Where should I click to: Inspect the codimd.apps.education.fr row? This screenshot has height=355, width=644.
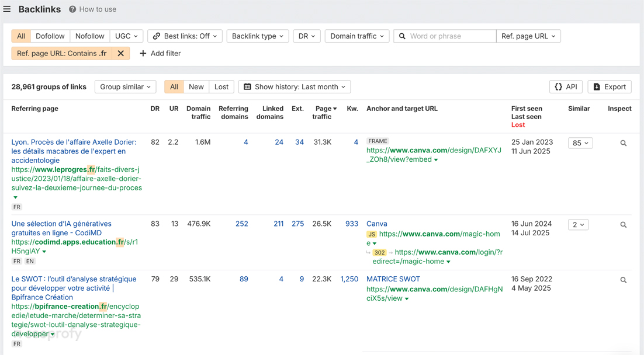click(623, 225)
